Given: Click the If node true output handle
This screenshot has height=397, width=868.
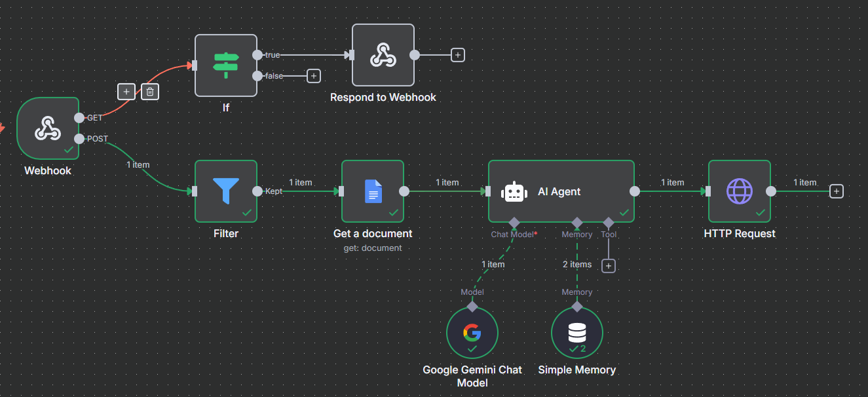Looking at the screenshot, I should click(x=257, y=55).
